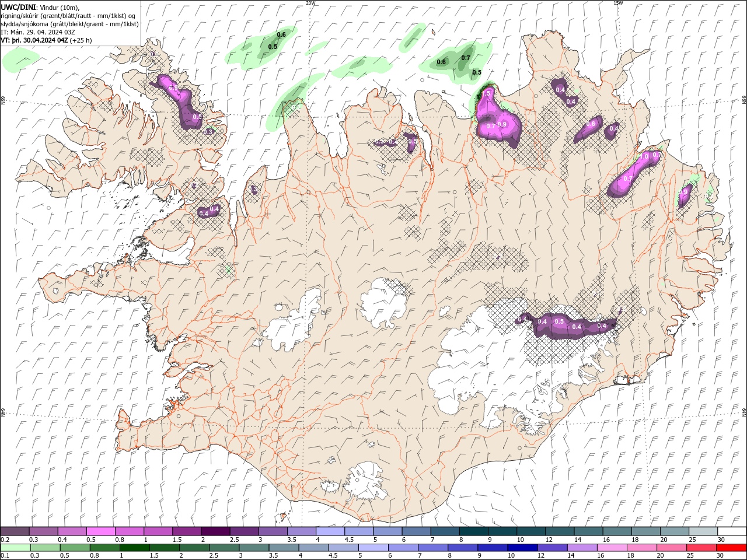Click the 15W longitude label
747x560 pixels.
point(617,3)
